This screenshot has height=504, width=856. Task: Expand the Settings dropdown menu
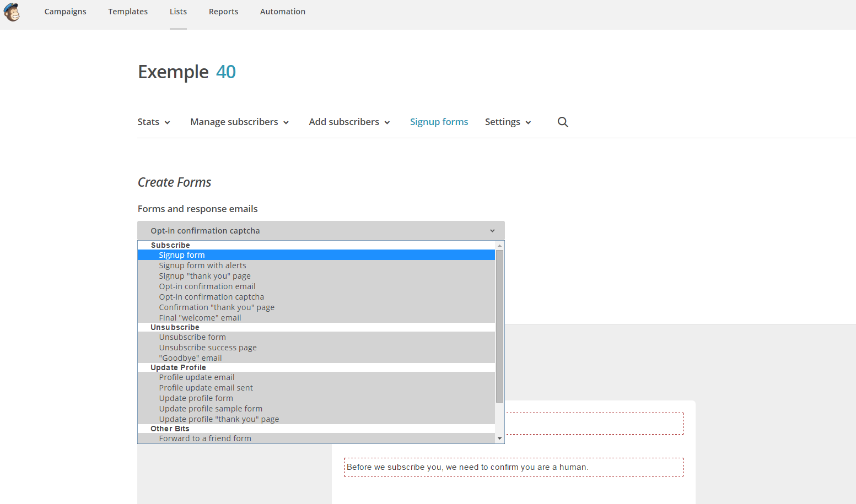tap(508, 122)
